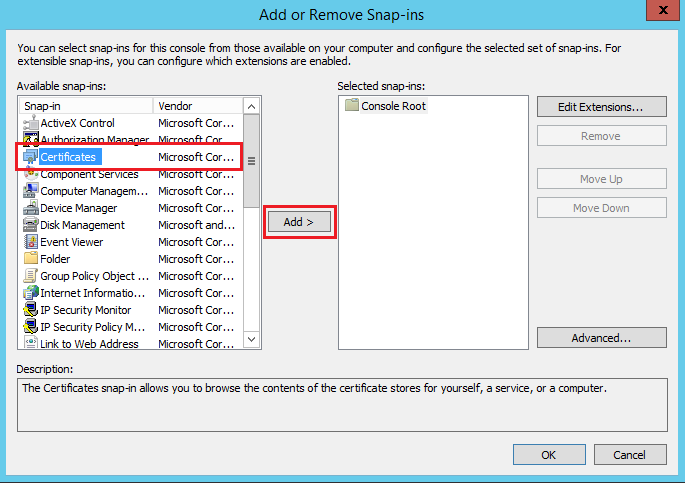The height and width of the screenshot is (483, 685).
Task: Click the Group Policy Object icon
Action: [x=30, y=276]
